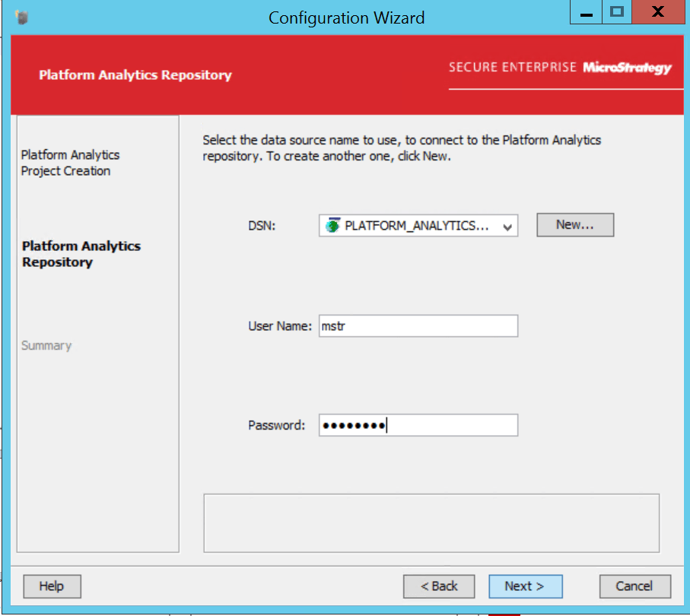Open Help for this wizard
This screenshot has height=616, width=690.
click(52, 586)
